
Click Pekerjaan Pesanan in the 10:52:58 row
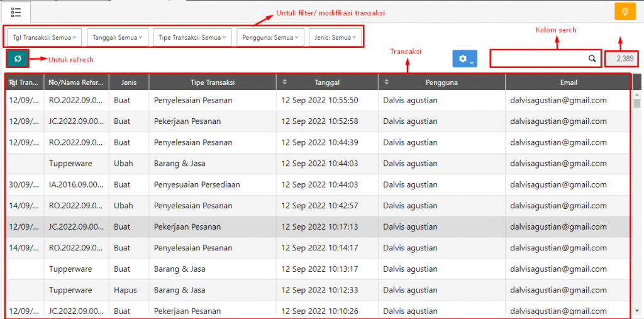[187, 121]
